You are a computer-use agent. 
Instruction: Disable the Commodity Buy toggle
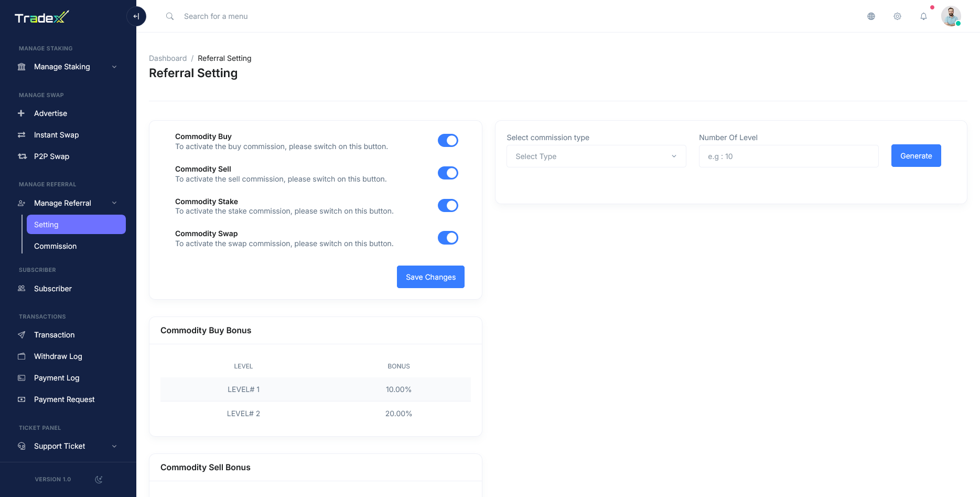tap(448, 141)
